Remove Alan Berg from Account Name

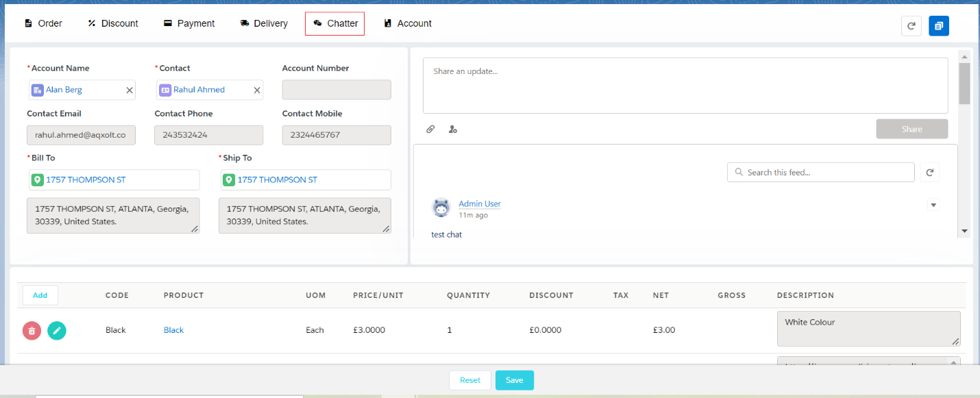130,90
